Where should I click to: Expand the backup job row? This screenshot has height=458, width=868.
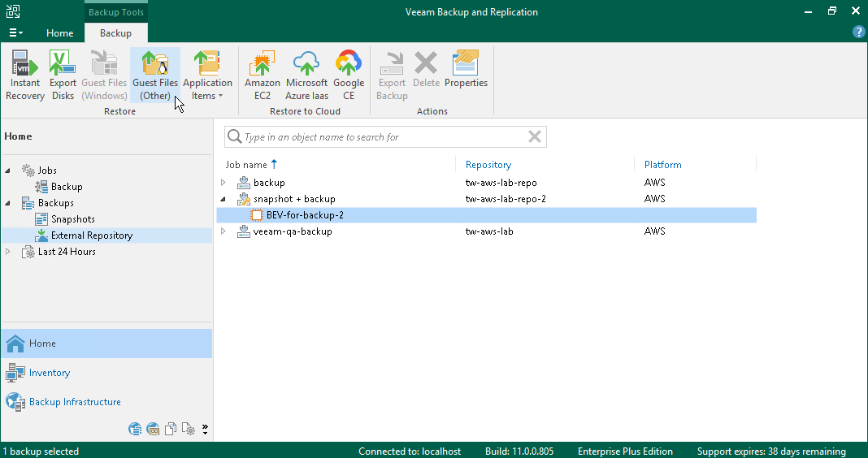coord(223,183)
